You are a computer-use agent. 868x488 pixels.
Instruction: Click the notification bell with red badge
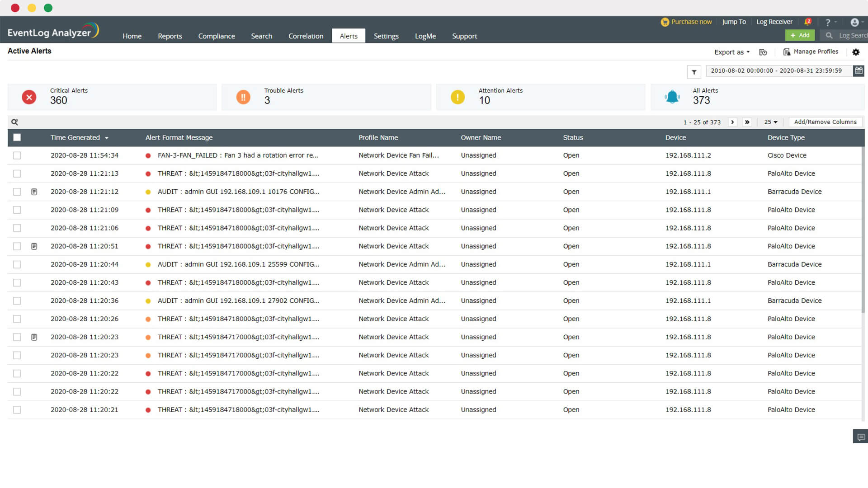[807, 22]
